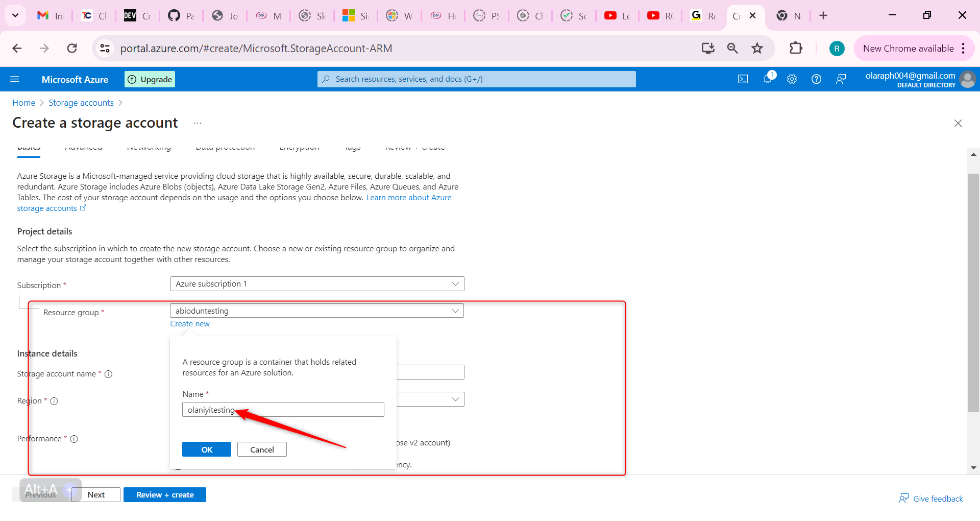Show info tooltip for Performance

[74, 439]
